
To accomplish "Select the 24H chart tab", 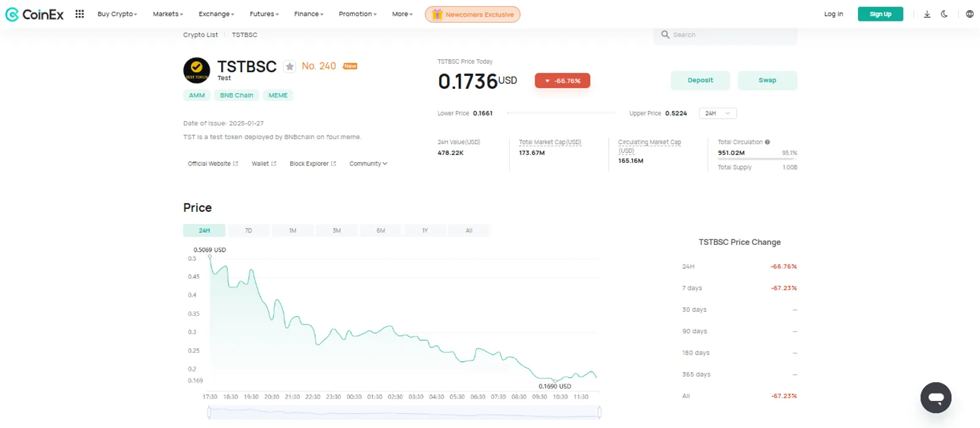I will (204, 231).
